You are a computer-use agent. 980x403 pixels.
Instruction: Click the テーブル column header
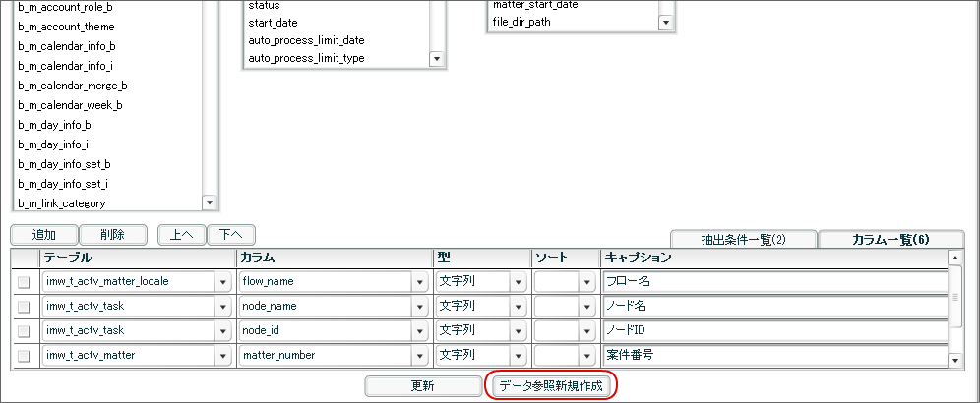click(138, 258)
